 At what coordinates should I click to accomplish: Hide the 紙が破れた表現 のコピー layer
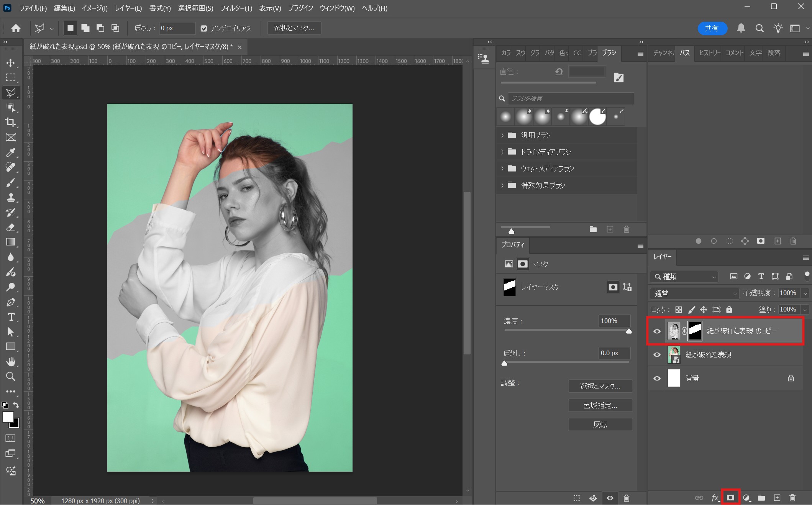[657, 331]
